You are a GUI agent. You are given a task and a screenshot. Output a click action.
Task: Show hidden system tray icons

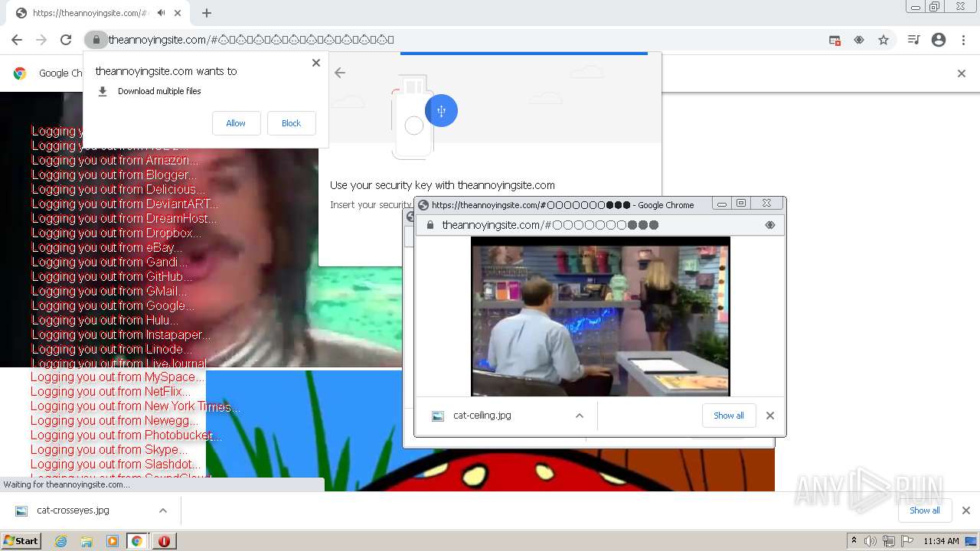pos(854,540)
